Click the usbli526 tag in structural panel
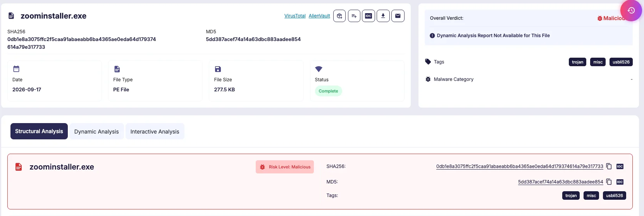This screenshot has width=644, height=216. point(615,195)
